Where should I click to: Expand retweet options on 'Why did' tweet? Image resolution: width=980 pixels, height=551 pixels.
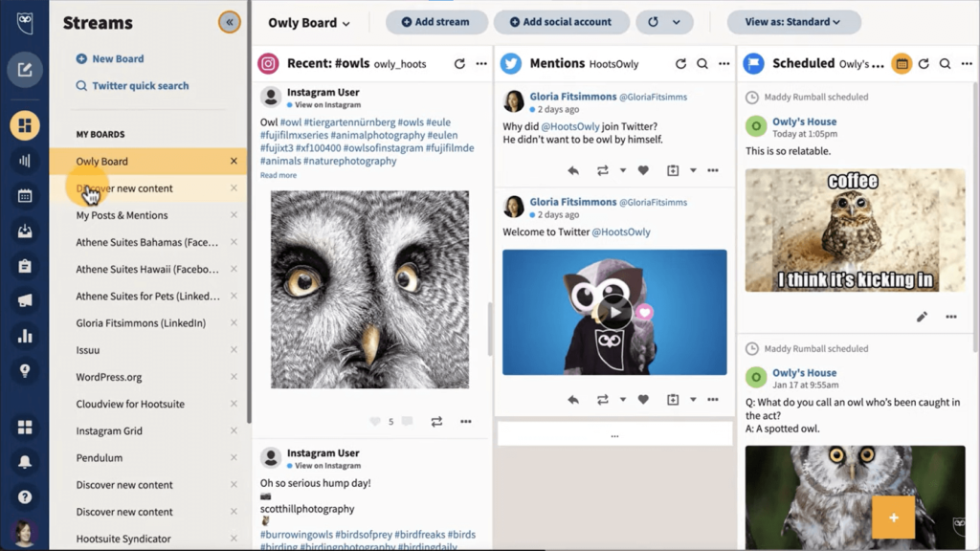tap(622, 170)
